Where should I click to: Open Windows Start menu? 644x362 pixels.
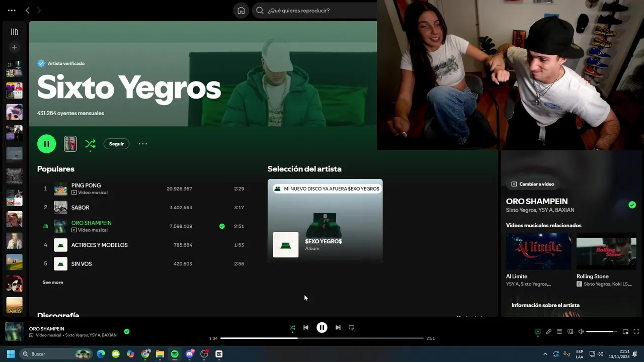click(11, 354)
